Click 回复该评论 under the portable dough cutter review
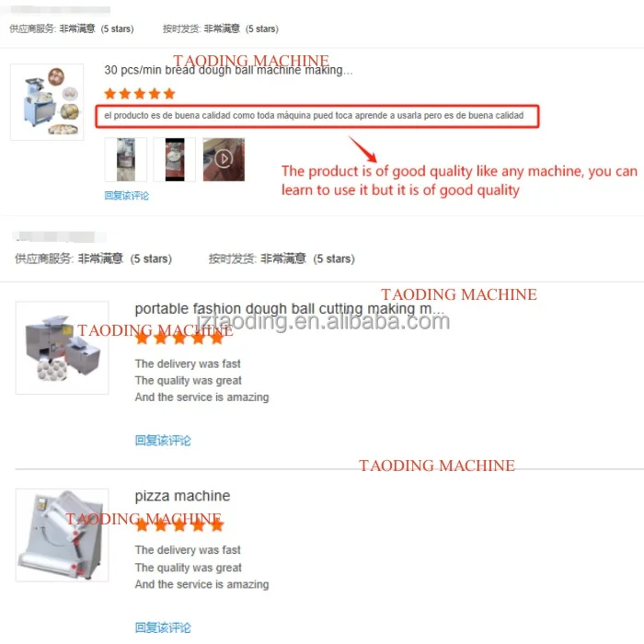 [x=163, y=441]
